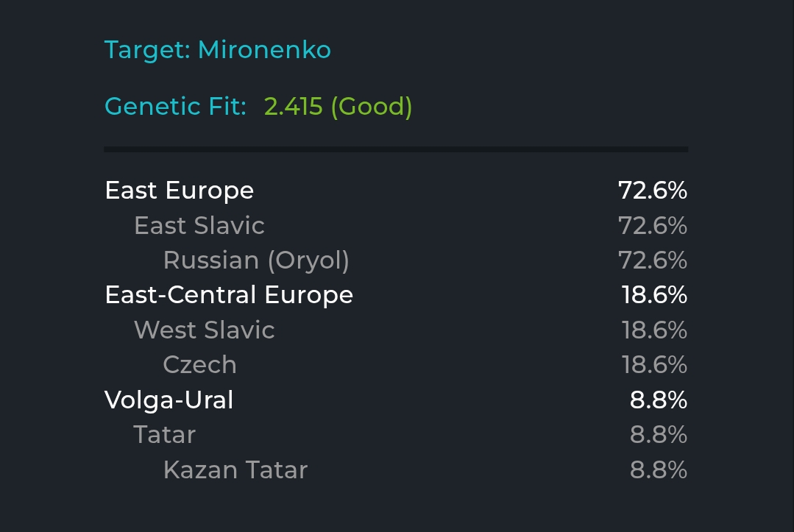Expand the Volga-Ural category row
This screenshot has height=532, width=794.
pos(396,400)
